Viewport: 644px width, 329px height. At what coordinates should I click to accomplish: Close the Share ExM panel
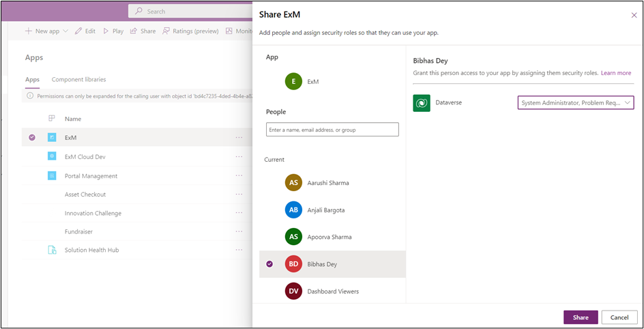pos(634,15)
